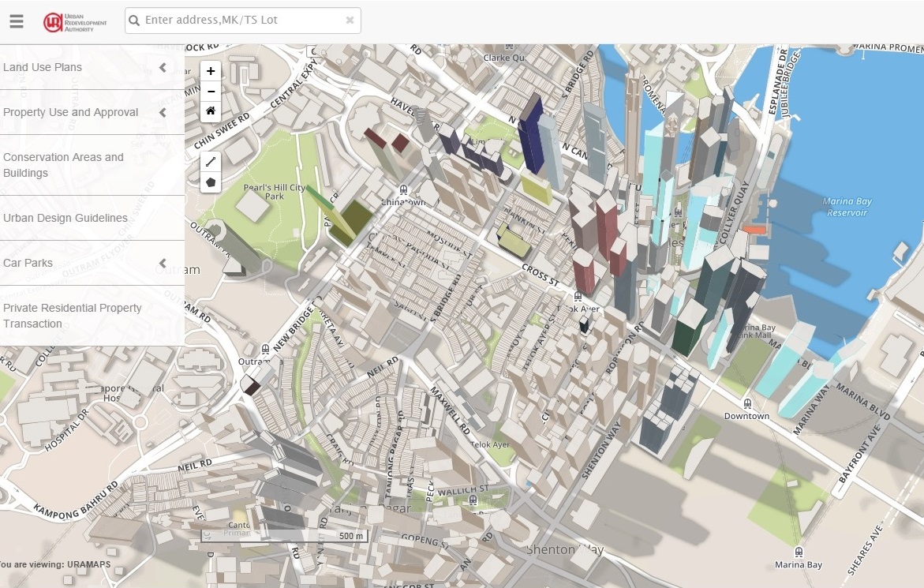Click the Chinatown MRT station symbol
Viewport: 924px width, 588px height.
click(403, 191)
